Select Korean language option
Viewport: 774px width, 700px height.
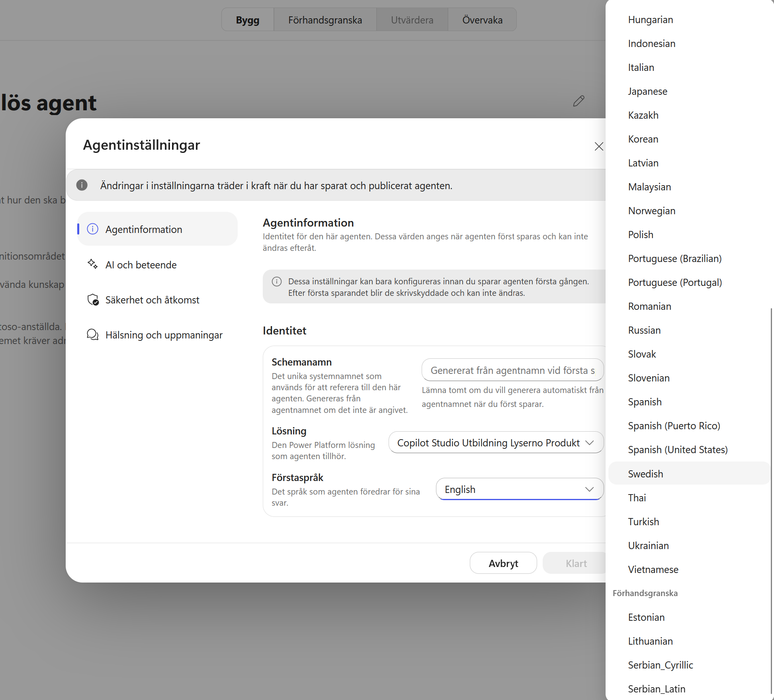click(x=689, y=139)
